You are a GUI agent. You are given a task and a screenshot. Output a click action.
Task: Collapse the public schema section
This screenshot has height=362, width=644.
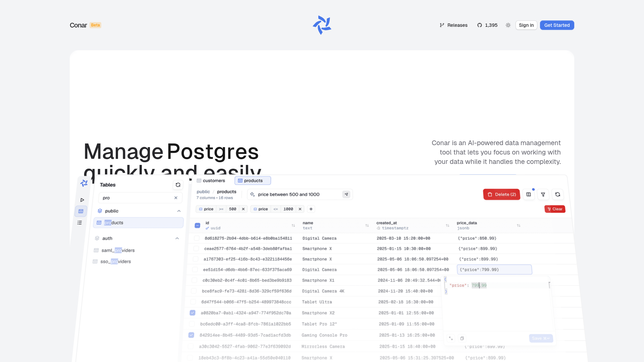pos(179,211)
